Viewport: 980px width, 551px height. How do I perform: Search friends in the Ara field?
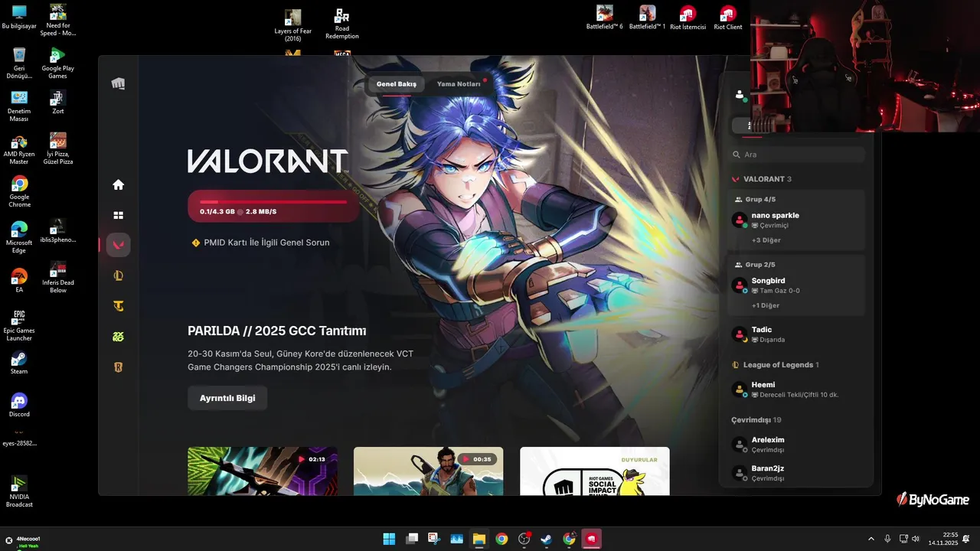(796, 155)
